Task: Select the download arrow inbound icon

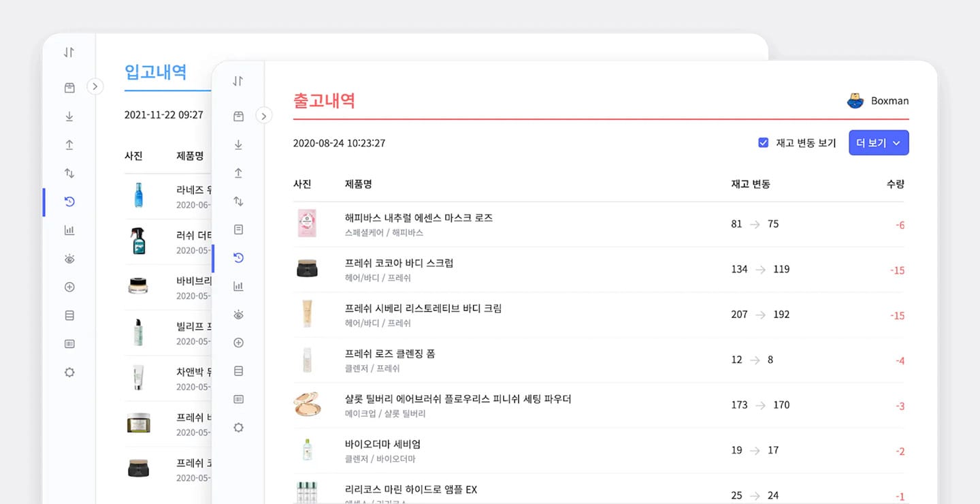Action: (x=238, y=144)
